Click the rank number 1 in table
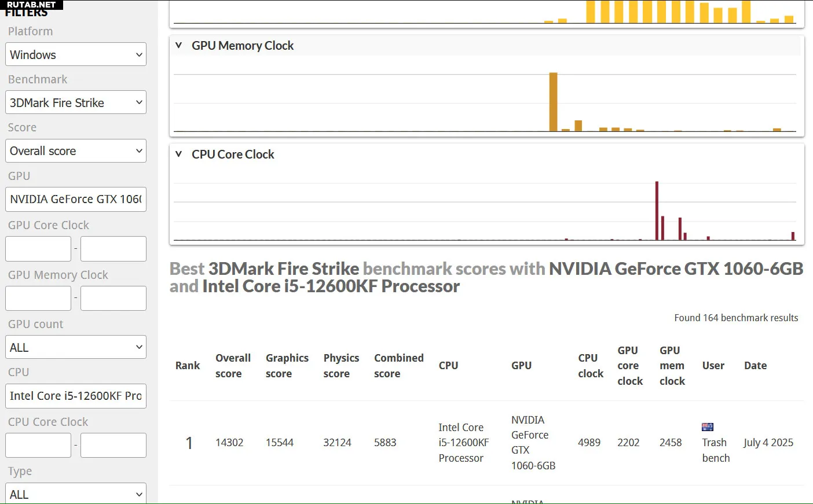This screenshot has width=813, height=504. tap(189, 443)
